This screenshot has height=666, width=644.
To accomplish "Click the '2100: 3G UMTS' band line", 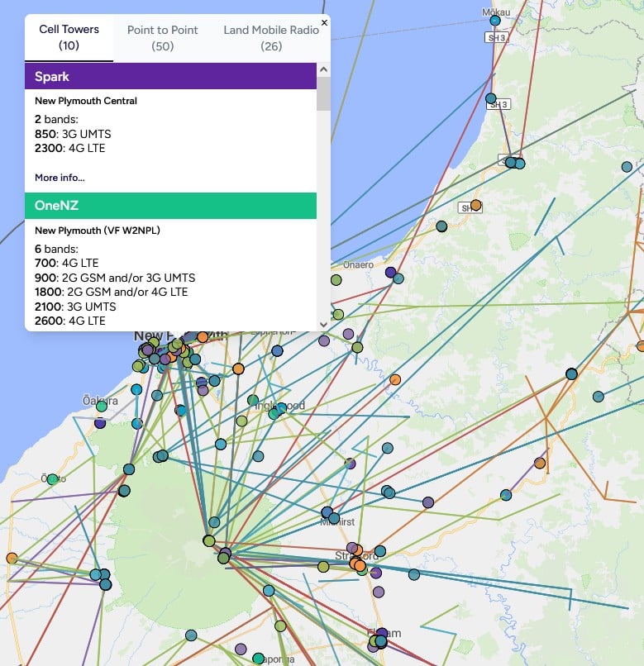I will point(75,307).
